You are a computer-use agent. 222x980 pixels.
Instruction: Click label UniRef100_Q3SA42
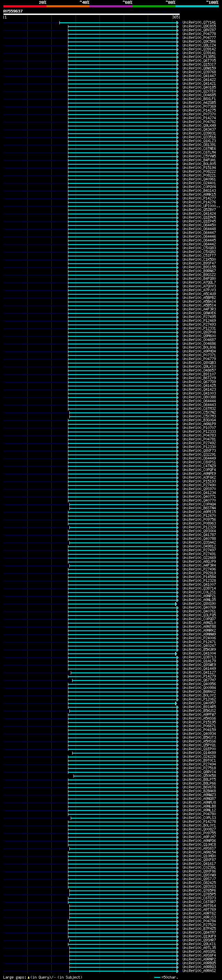[x=199, y=543]
